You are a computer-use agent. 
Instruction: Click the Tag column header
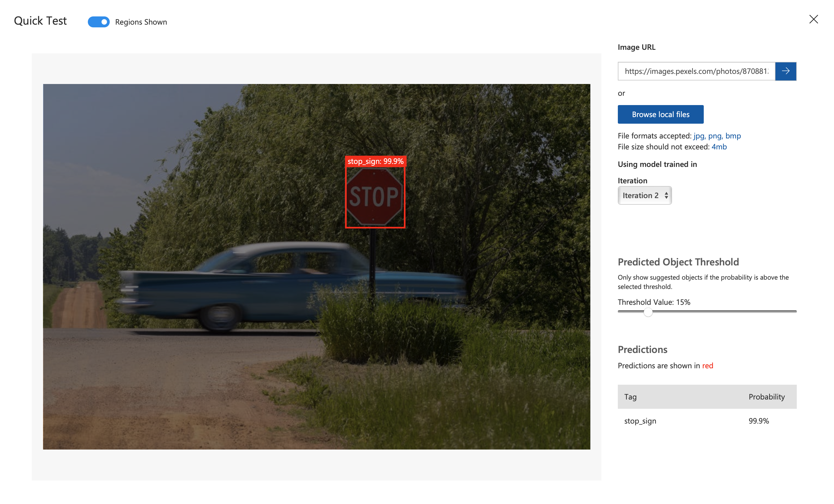[630, 397]
